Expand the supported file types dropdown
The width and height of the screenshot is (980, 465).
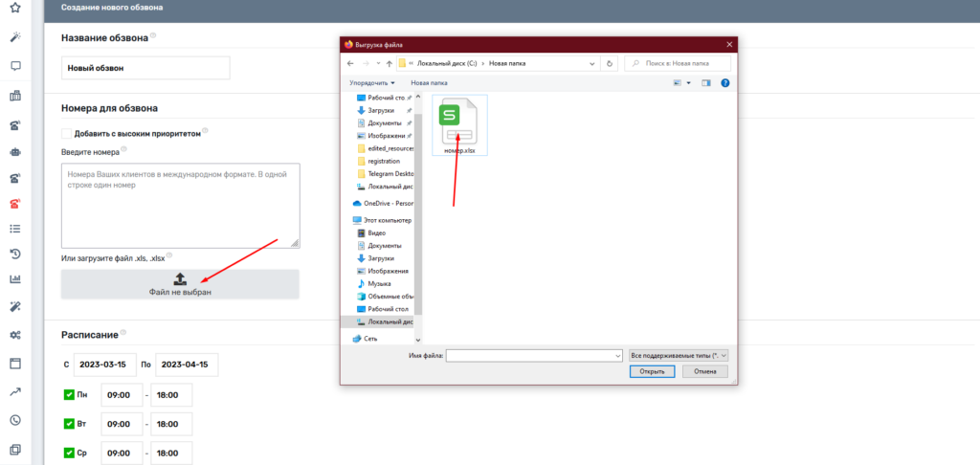click(x=679, y=355)
